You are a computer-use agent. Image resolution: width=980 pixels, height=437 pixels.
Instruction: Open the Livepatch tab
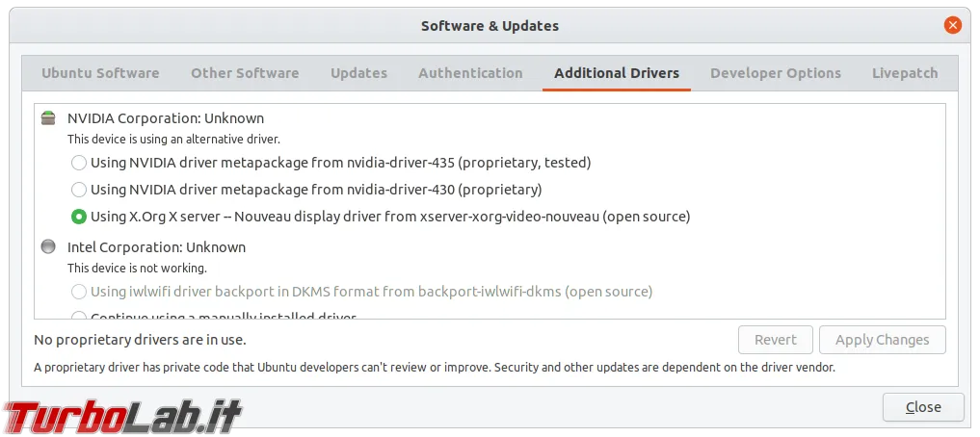905,73
